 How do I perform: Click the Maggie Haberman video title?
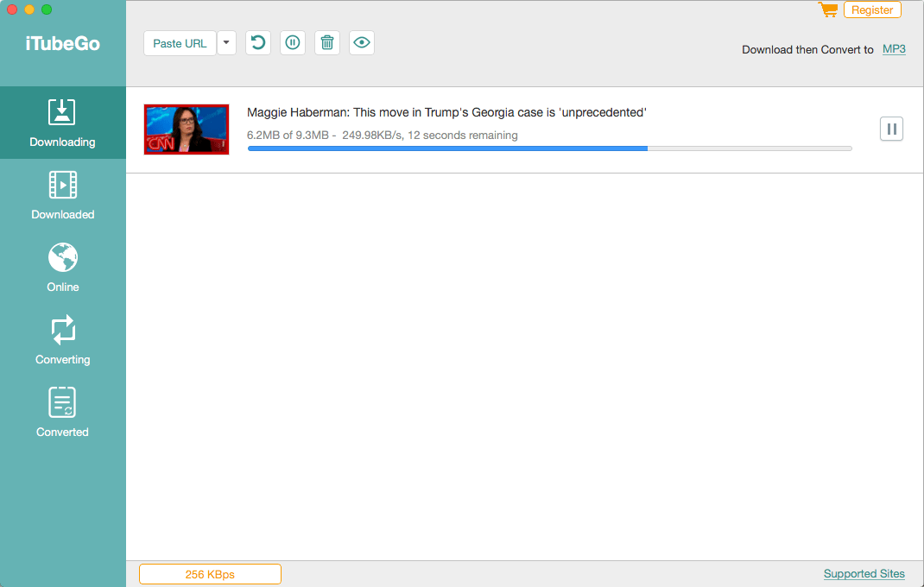click(x=446, y=112)
